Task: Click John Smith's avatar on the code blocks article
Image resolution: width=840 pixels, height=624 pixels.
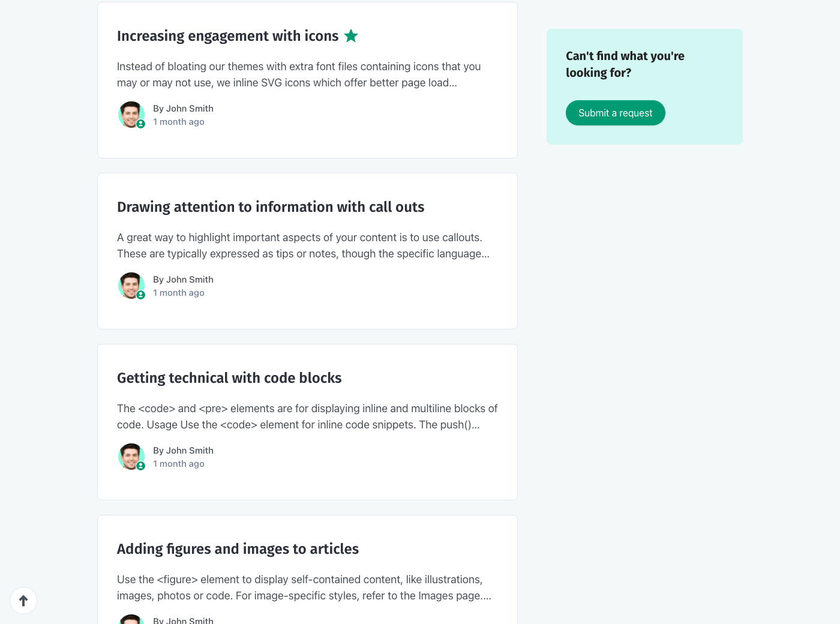Action: click(130, 456)
